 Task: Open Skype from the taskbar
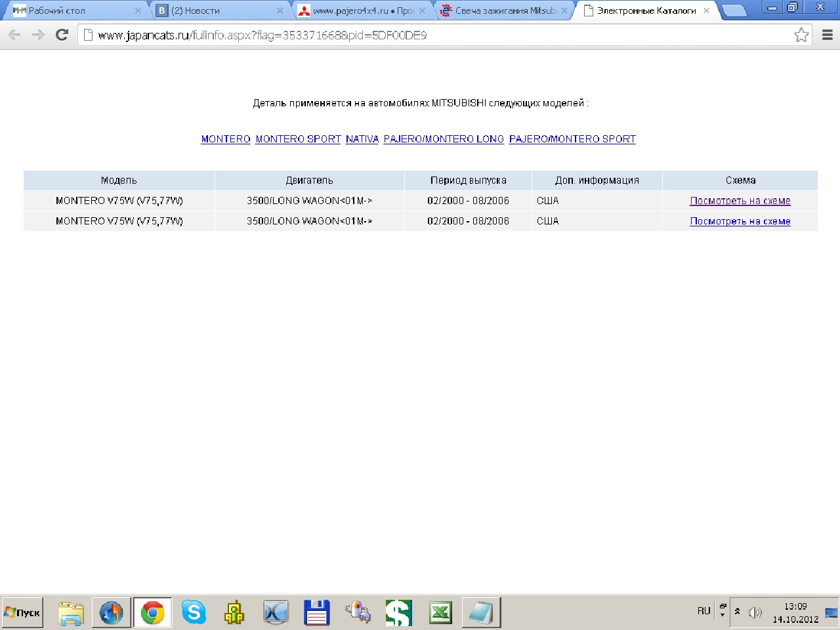coord(194,613)
